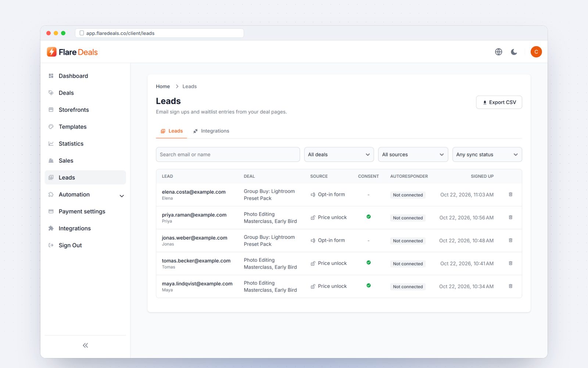588x368 pixels.
Task: Select the Leads tab
Action: [x=172, y=131]
